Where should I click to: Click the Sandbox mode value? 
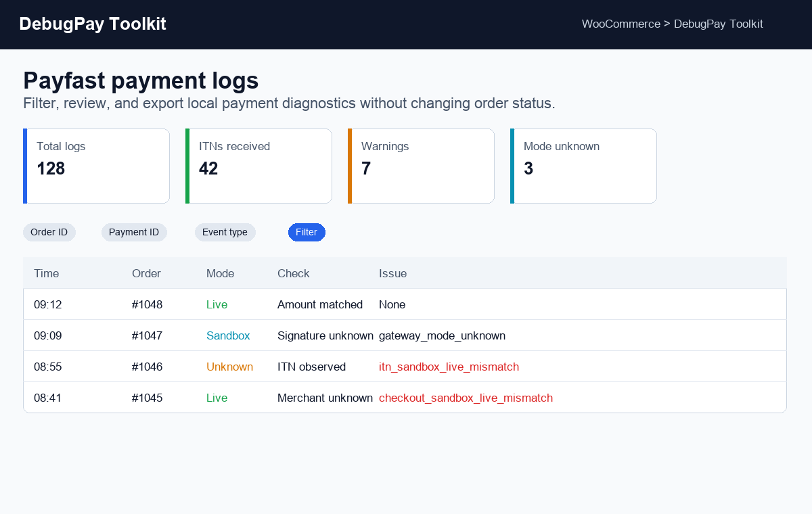pyautogui.click(x=228, y=335)
